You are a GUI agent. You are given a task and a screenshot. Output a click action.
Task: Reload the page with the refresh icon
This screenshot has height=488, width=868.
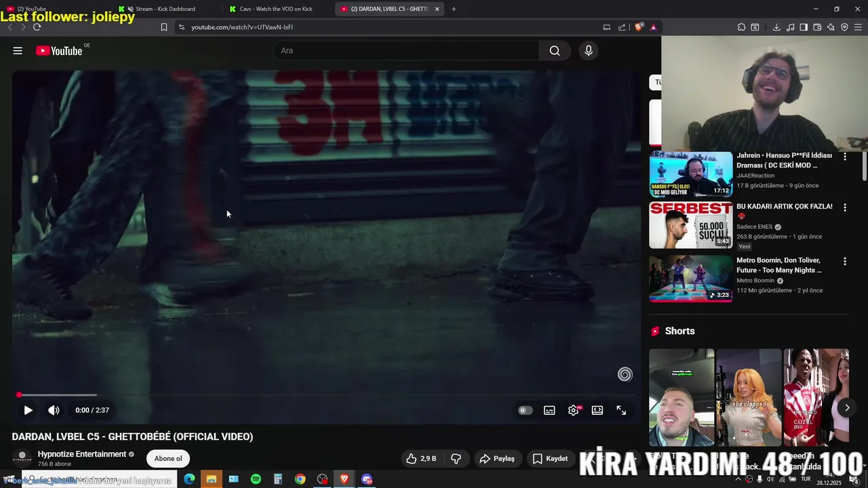pos(37,27)
